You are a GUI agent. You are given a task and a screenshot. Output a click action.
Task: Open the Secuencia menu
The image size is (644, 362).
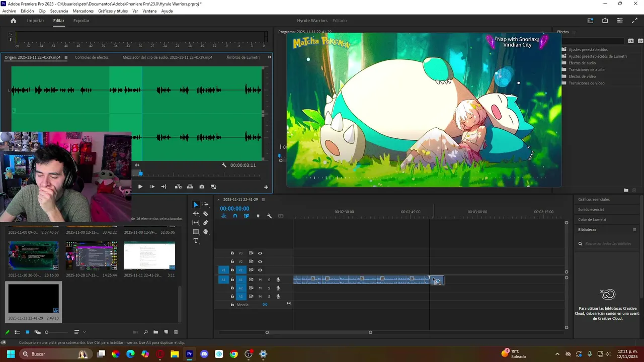(x=59, y=11)
